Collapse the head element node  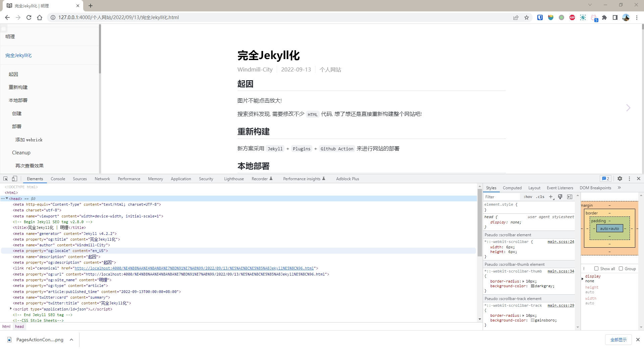(7, 198)
